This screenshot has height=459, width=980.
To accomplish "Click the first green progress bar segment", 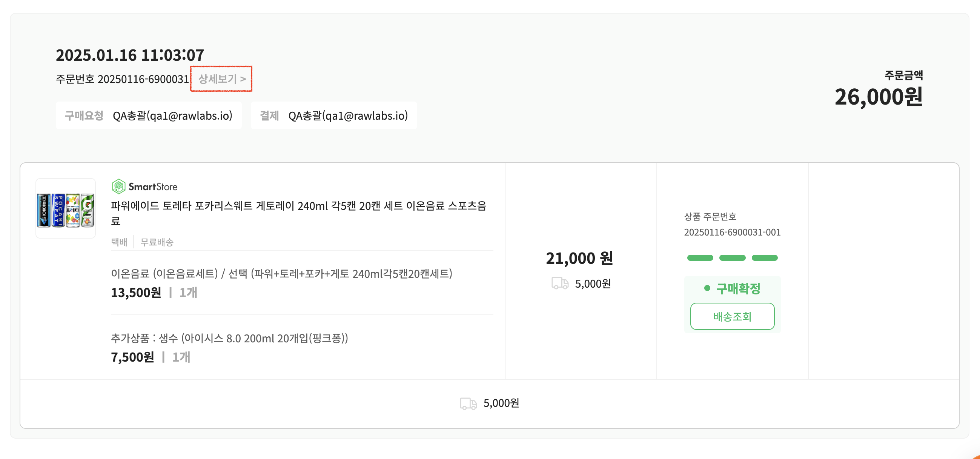I will 700,258.
